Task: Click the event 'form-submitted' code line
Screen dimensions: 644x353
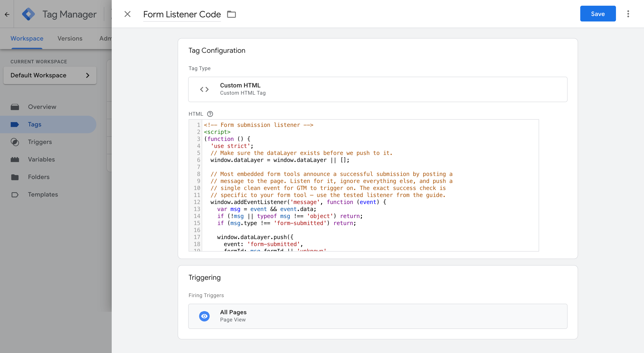Action: [x=263, y=244]
